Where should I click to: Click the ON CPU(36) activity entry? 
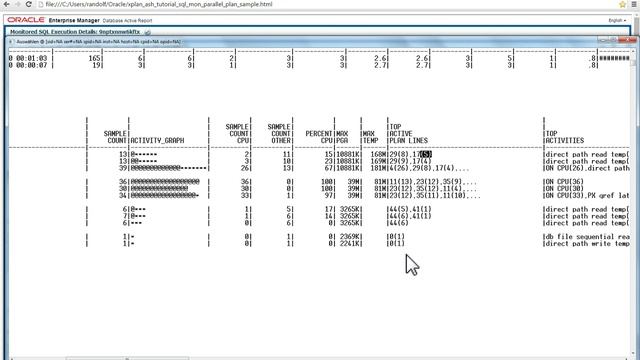click(565, 182)
